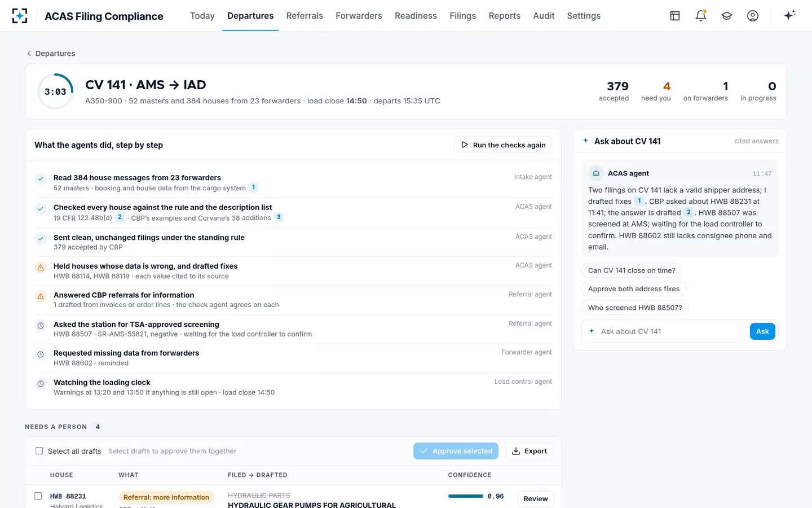Click the ACAS Filing Compliance logo icon
This screenshot has width=812, height=508.
[x=20, y=16]
